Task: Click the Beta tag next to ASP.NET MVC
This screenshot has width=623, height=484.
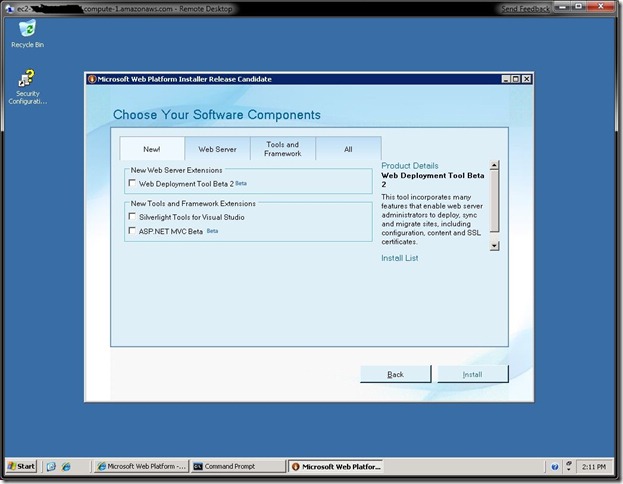Action: point(212,231)
